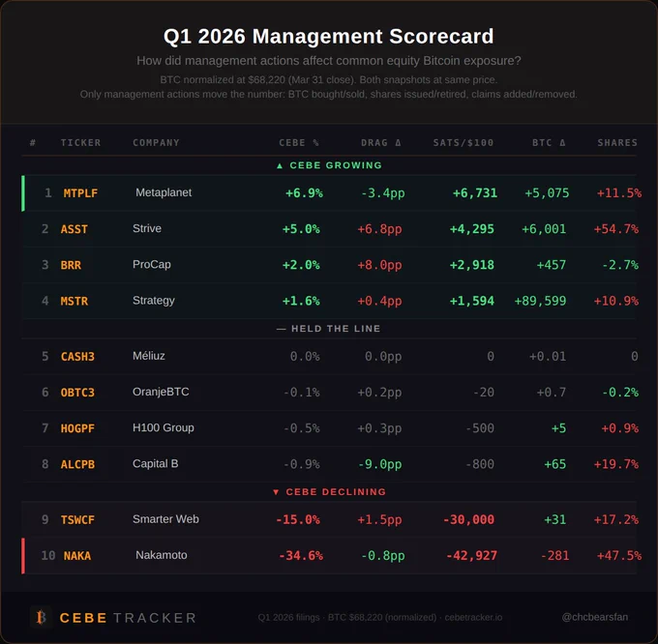Screen dimensions: 658x644
Task: Click the BTC Δ column header
Action: pyautogui.click(x=549, y=142)
